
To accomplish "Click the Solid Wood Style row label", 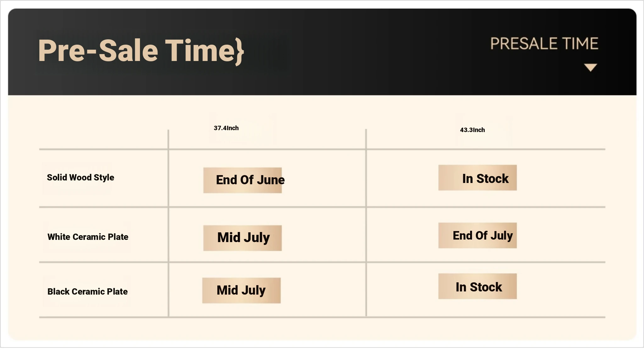I will point(80,177).
